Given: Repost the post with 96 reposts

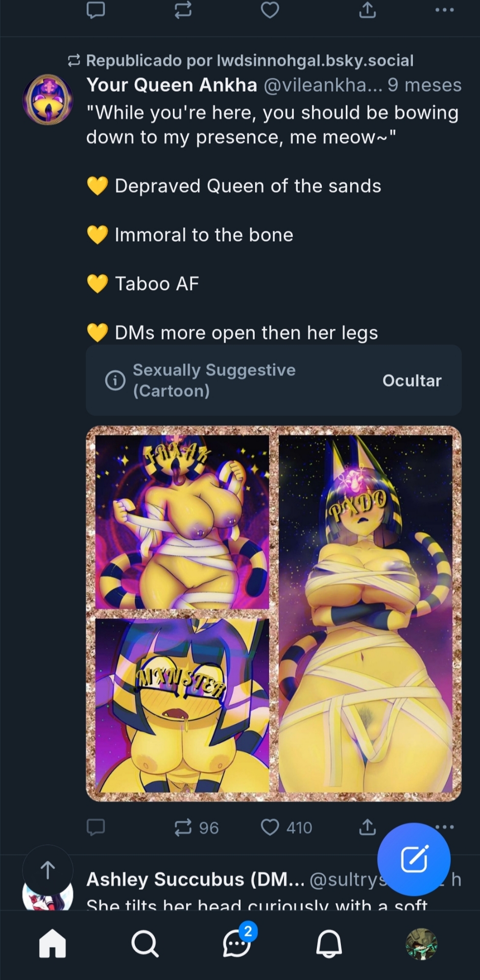Looking at the screenshot, I should point(183,827).
